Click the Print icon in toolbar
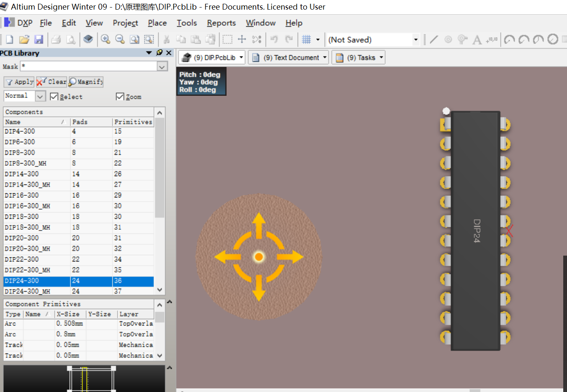This screenshot has height=392, width=567. [x=56, y=39]
